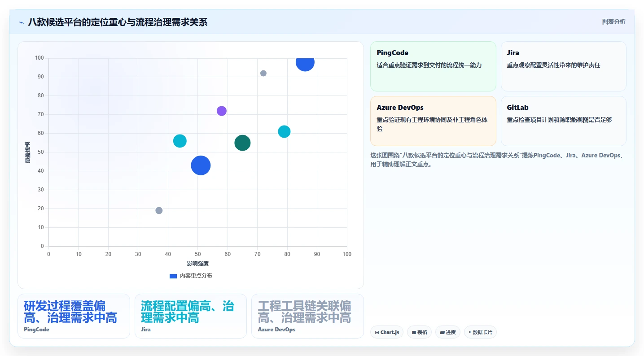Click the 图表分析 label in header
Image resolution: width=644 pixels, height=356 pixels.
tap(613, 22)
